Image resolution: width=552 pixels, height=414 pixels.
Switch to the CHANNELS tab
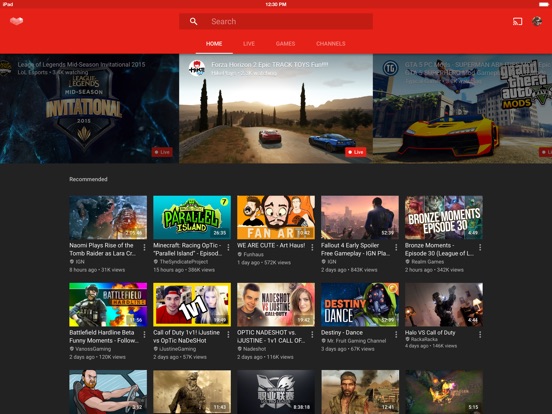pos(331,44)
